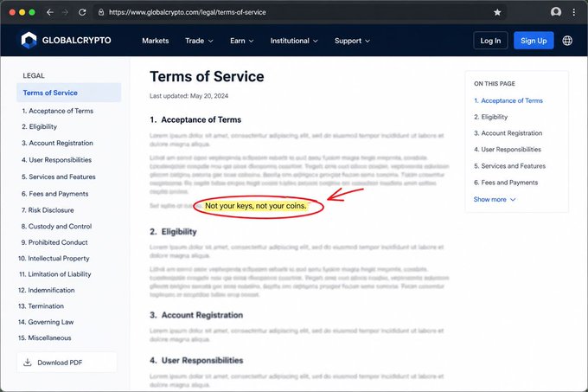Click 1. Acceptance of Terms in On This Page
Image resolution: width=588 pixels, height=392 pixels.
[x=508, y=100]
